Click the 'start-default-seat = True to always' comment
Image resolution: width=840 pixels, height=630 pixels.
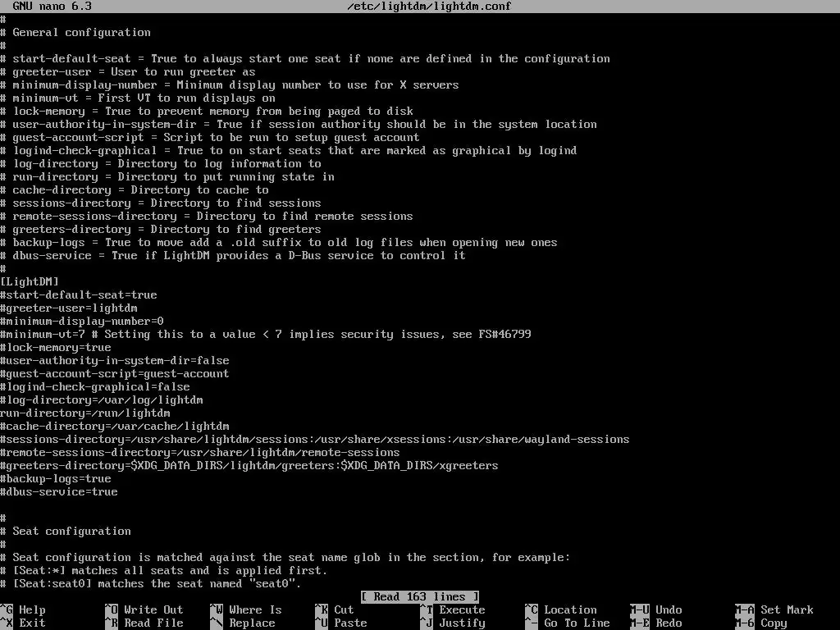[305, 59]
